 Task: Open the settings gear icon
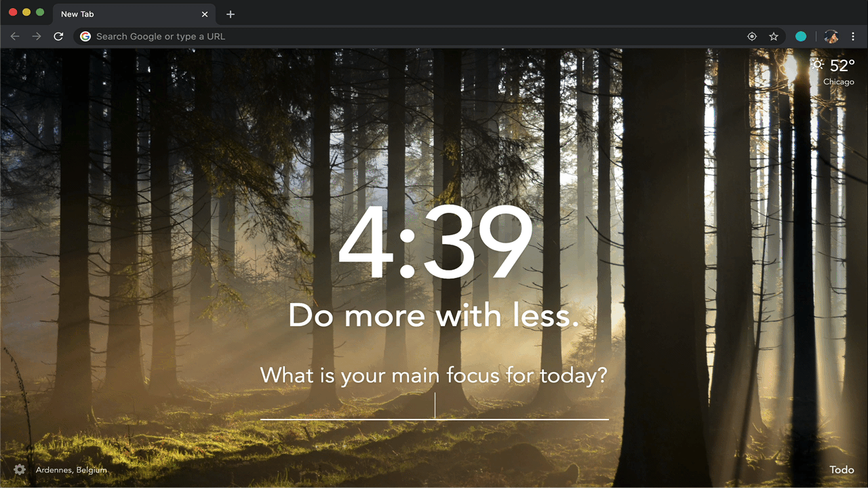[x=20, y=470]
